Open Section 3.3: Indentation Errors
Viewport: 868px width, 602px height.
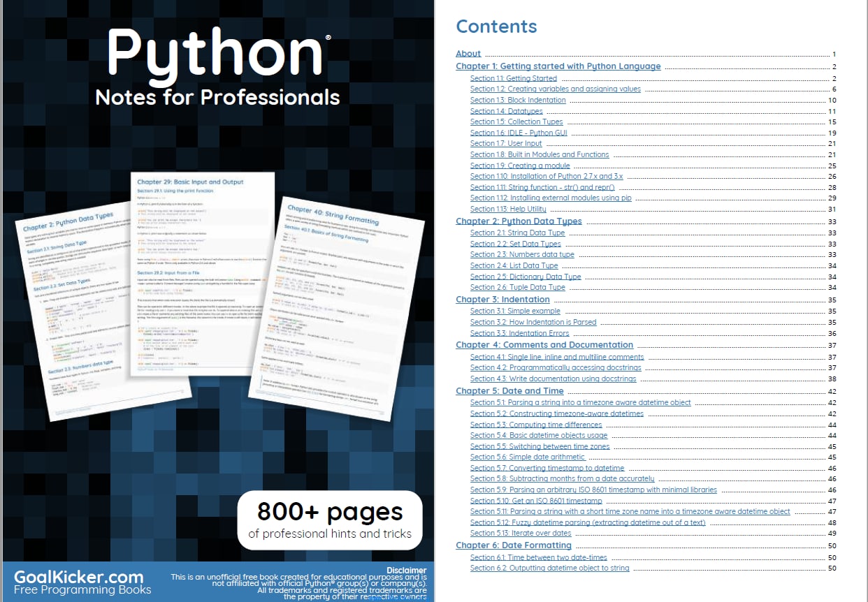(519, 334)
